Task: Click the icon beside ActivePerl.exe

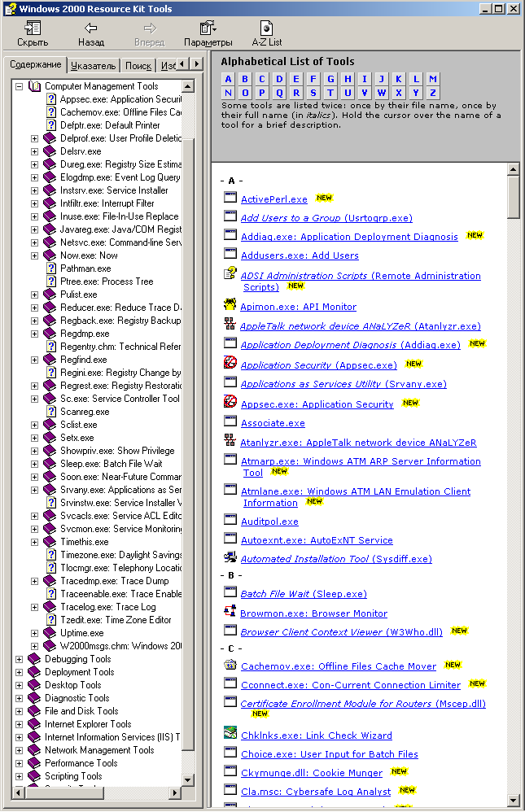Action: 230,197
